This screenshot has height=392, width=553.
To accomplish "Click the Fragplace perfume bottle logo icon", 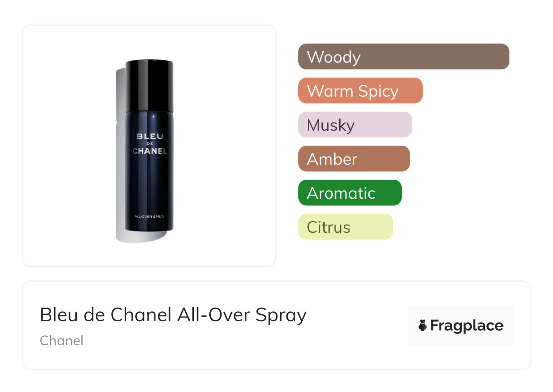I will [x=423, y=325].
